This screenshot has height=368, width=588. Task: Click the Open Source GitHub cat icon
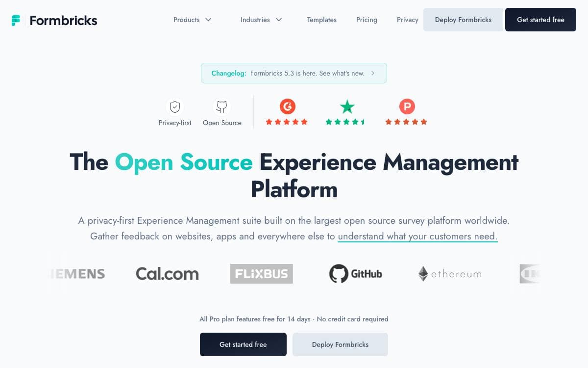pos(222,106)
